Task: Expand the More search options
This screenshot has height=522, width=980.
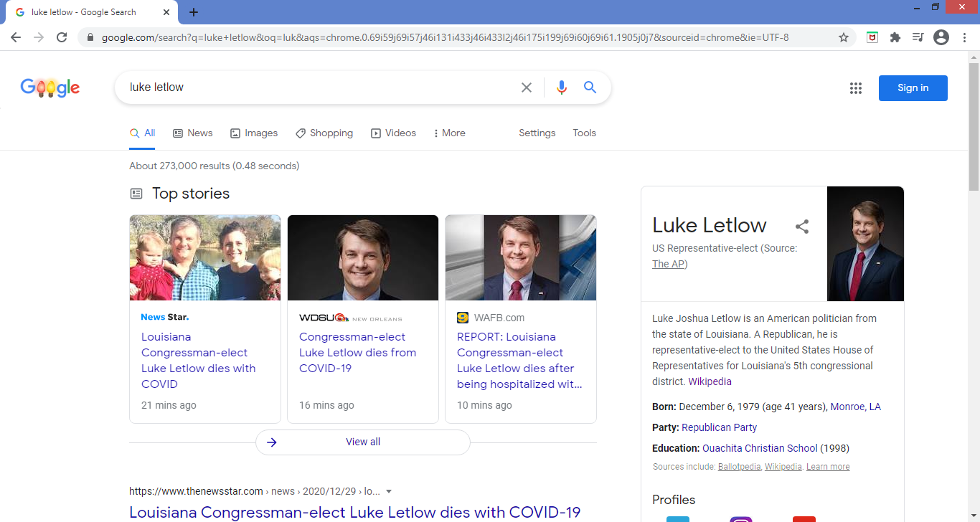Action: pos(450,133)
